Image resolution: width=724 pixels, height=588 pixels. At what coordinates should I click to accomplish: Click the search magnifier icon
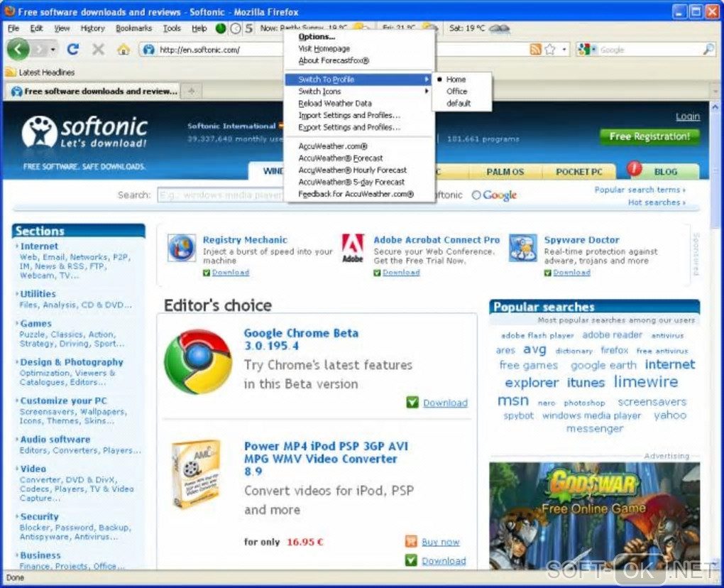pyautogui.click(x=708, y=49)
